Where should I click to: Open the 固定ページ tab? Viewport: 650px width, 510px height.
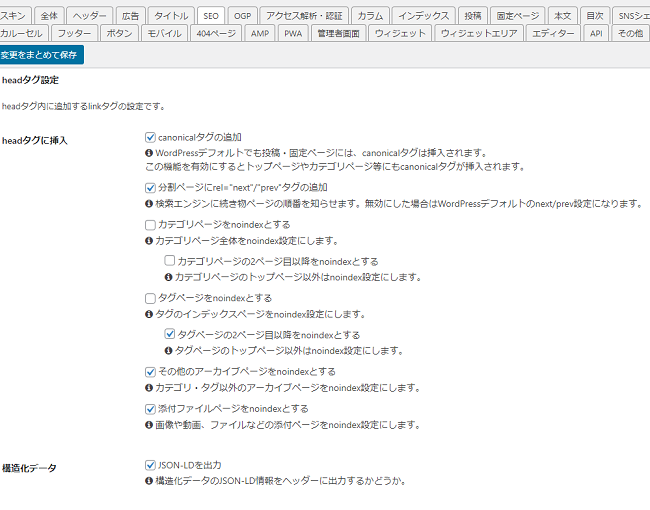518,16
